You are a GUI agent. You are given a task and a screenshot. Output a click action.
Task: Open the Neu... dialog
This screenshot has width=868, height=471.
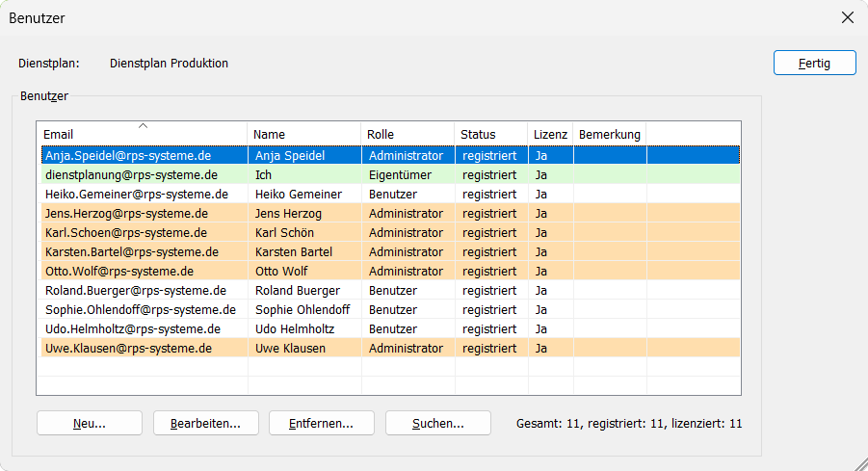click(90, 424)
